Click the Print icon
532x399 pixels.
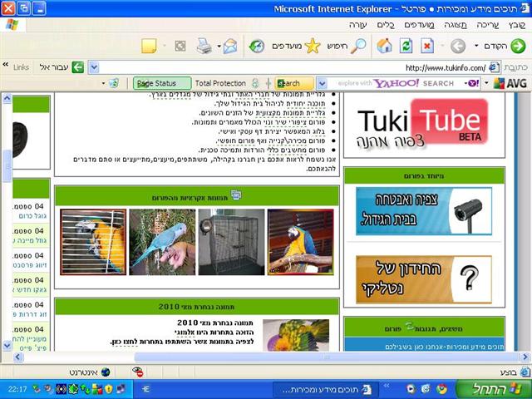click(x=204, y=46)
